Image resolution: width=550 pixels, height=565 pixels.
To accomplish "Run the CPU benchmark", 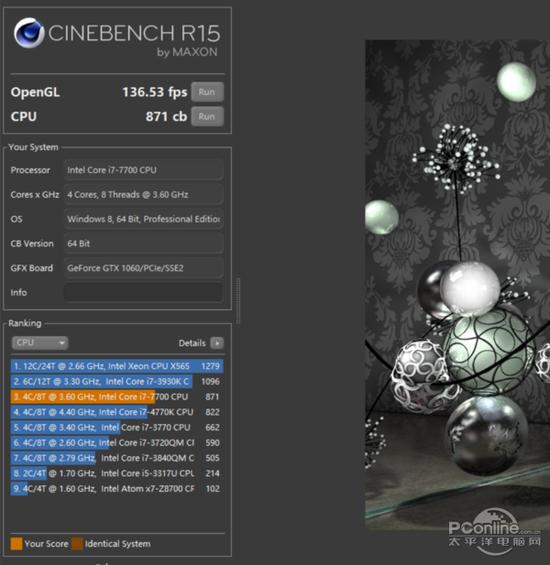I will [x=207, y=116].
